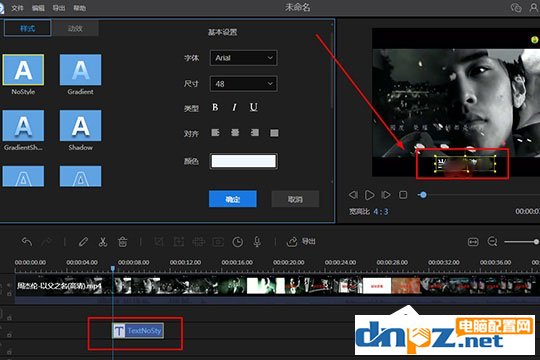Toggle italic text style
This screenshot has height=360, width=540.
pyautogui.click(x=235, y=107)
